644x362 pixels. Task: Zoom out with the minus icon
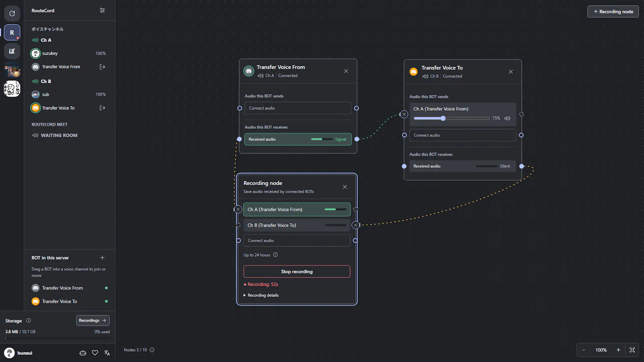coord(584,350)
